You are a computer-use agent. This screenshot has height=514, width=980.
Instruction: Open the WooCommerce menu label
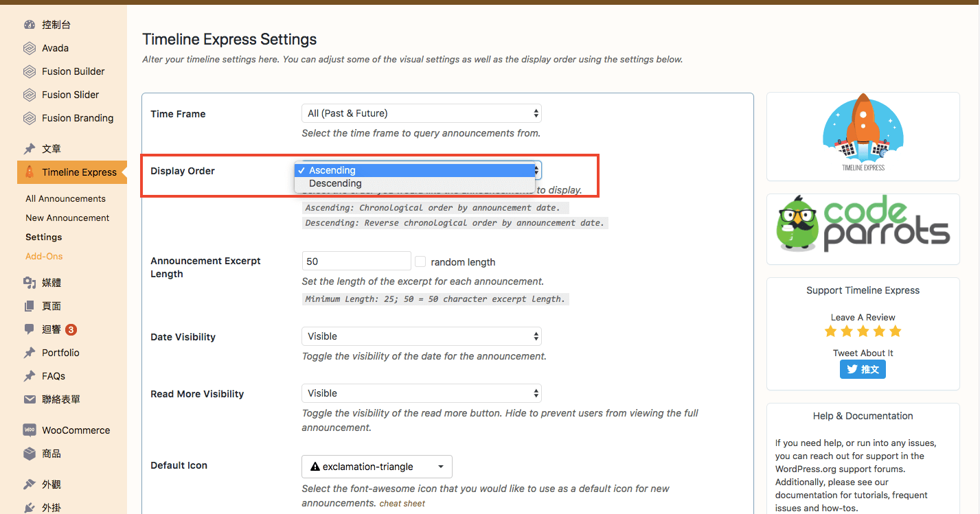[76, 430]
